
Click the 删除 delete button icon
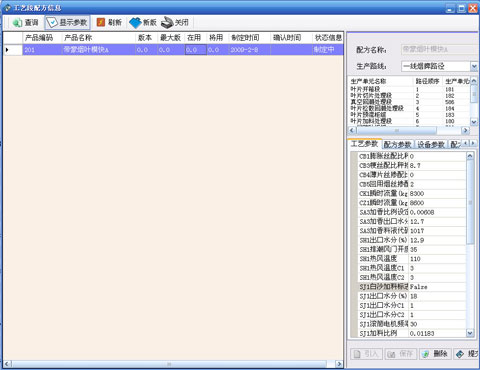[426, 354]
